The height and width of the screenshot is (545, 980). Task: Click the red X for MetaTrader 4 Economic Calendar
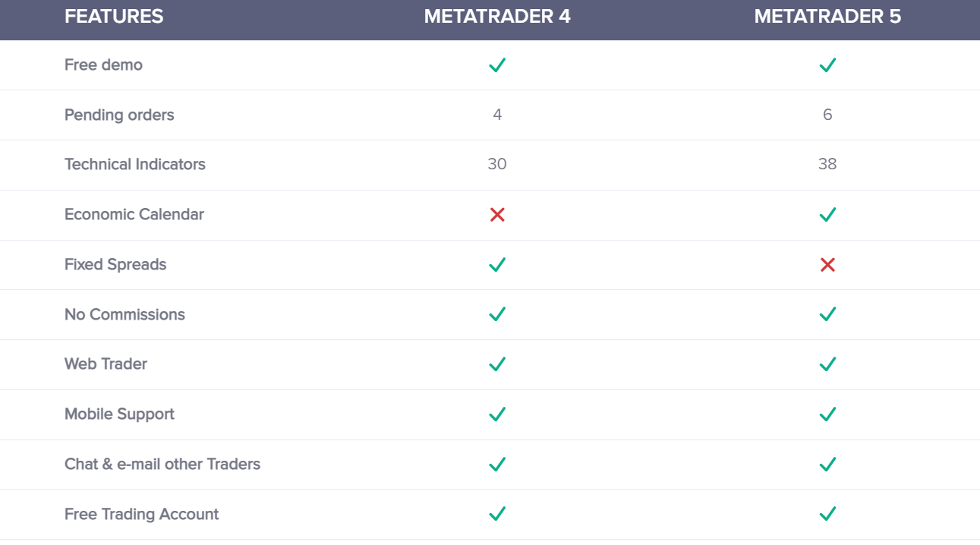pos(497,215)
